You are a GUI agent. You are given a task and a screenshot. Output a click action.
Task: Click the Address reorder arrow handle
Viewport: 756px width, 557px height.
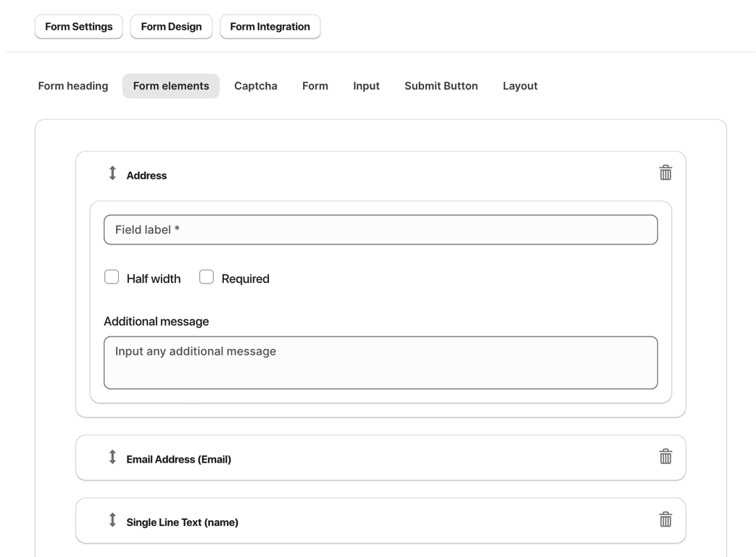coord(112,173)
